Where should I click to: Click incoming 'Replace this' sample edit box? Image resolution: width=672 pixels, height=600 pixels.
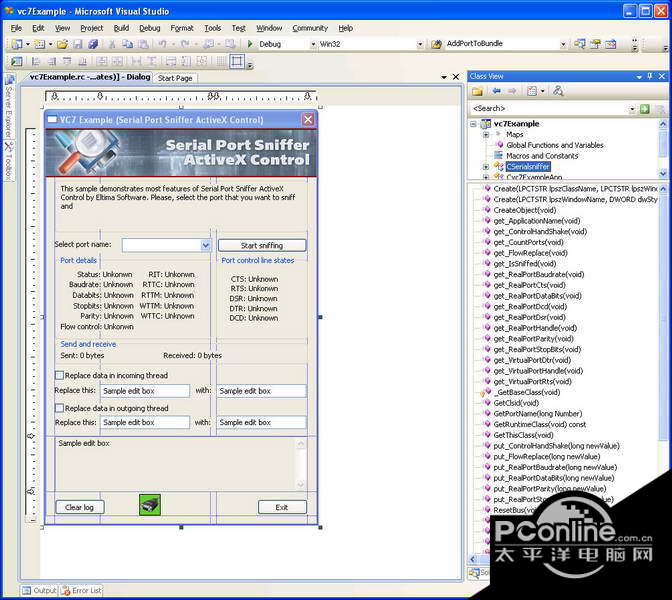click(145, 391)
